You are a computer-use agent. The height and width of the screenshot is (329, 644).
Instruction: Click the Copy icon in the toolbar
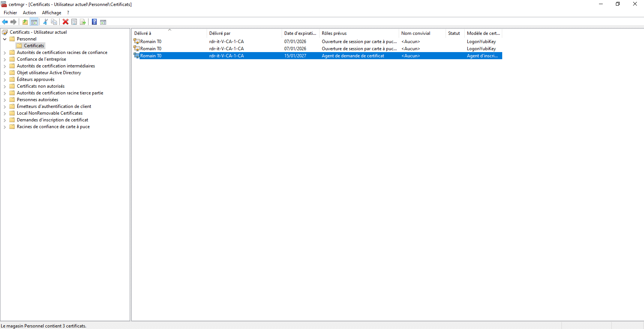54,22
